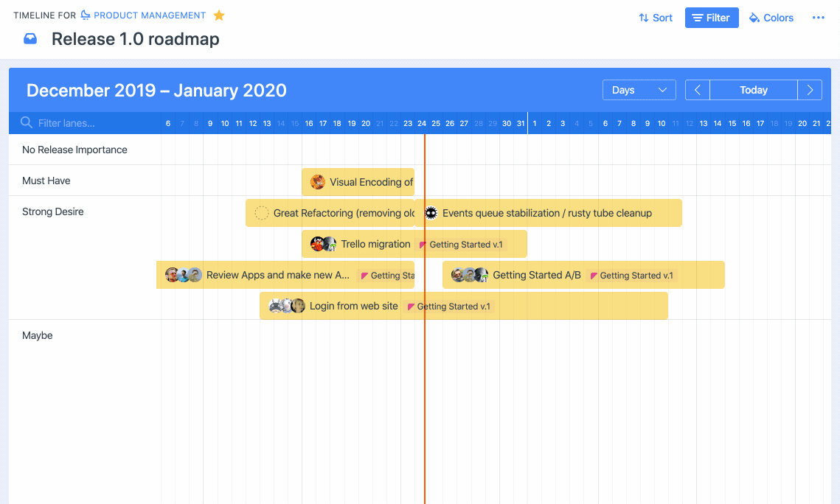Click inside the Filter lanes input
This screenshot has width=840, height=504.
coord(88,123)
